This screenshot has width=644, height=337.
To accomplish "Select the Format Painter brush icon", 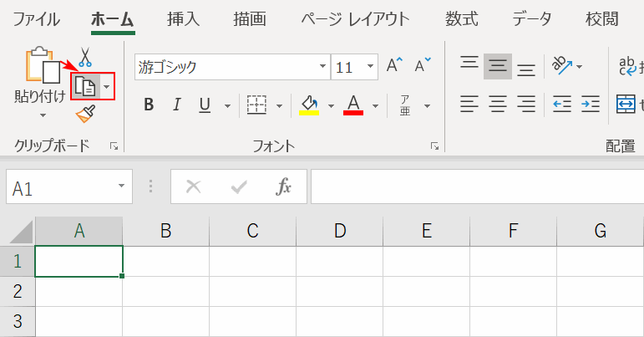I will coord(85,114).
